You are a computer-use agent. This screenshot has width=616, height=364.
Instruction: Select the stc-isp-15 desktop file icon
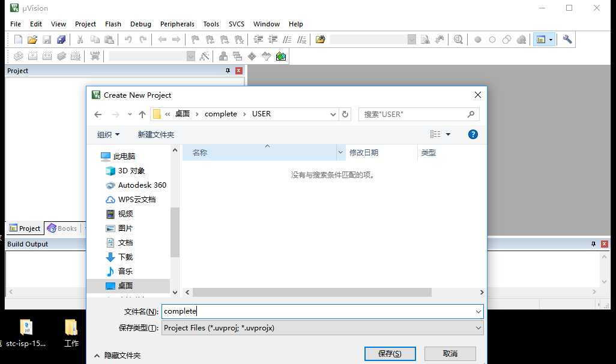point(26,333)
